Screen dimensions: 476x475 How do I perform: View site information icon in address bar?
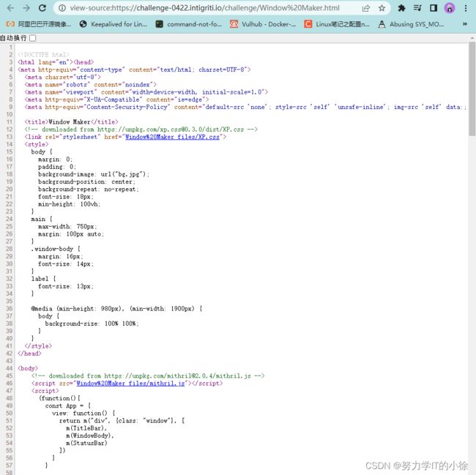(62, 8)
